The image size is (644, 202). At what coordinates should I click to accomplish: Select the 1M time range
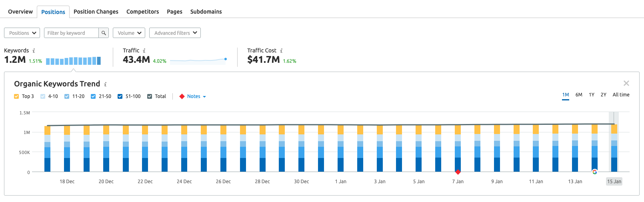[566, 95]
